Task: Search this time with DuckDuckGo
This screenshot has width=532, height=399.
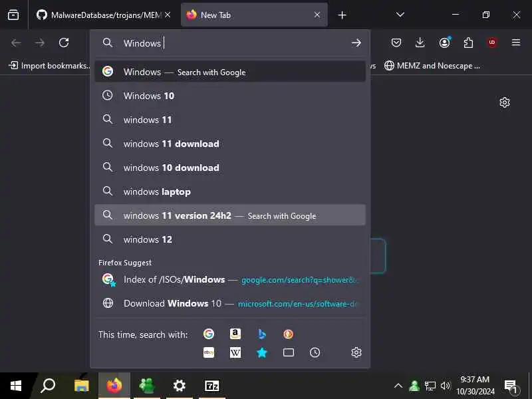Action: (x=288, y=334)
